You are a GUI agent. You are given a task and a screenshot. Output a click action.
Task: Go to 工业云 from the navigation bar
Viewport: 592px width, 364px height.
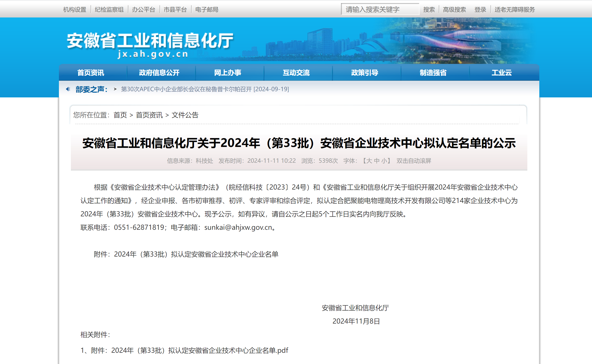[501, 73]
